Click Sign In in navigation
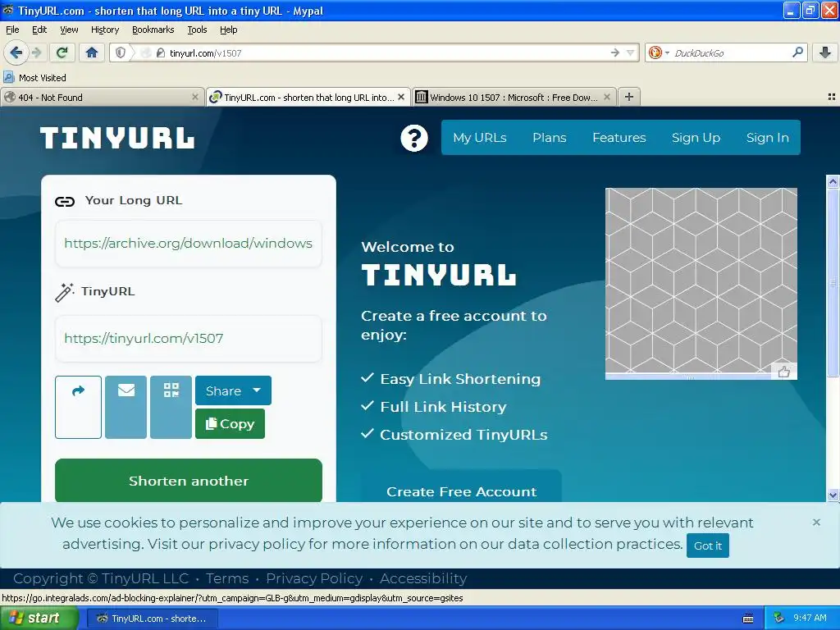This screenshot has width=840, height=630. click(767, 138)
